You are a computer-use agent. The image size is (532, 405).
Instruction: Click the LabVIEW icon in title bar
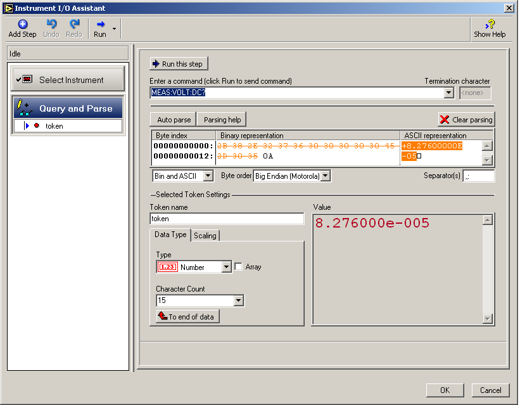coord(8,8)
